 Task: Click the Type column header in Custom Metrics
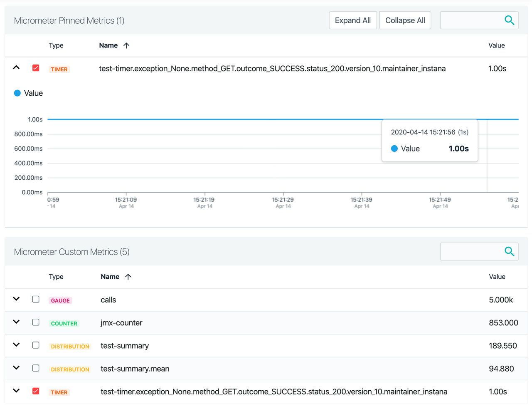56,277
